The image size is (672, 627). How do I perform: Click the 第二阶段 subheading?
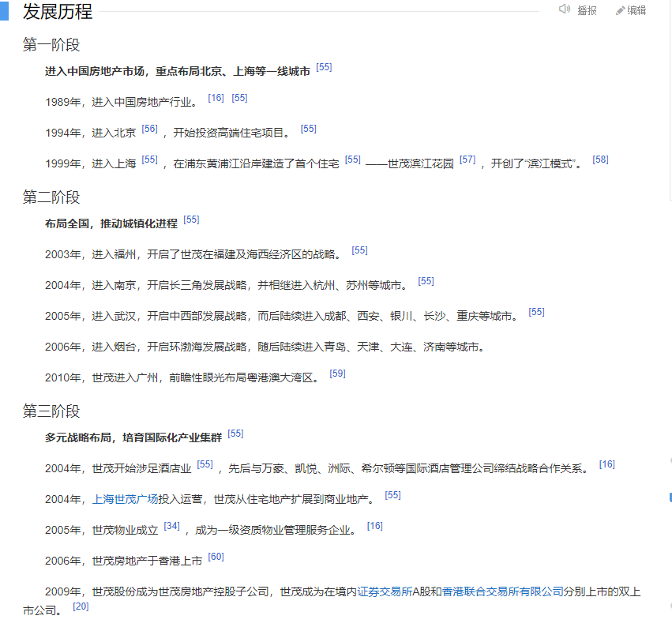(x=51, y=197)
